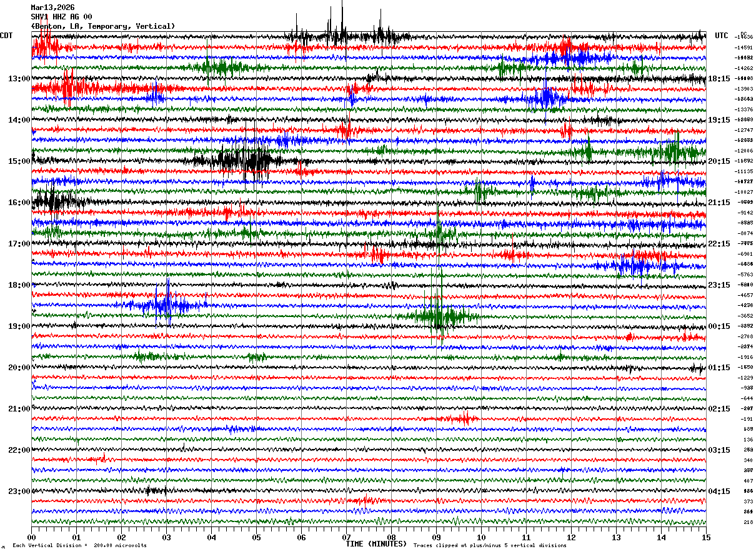Viewport: 756px width, 554px height.
Task: Click the 05 minute tick label
Action: [256, 537]
